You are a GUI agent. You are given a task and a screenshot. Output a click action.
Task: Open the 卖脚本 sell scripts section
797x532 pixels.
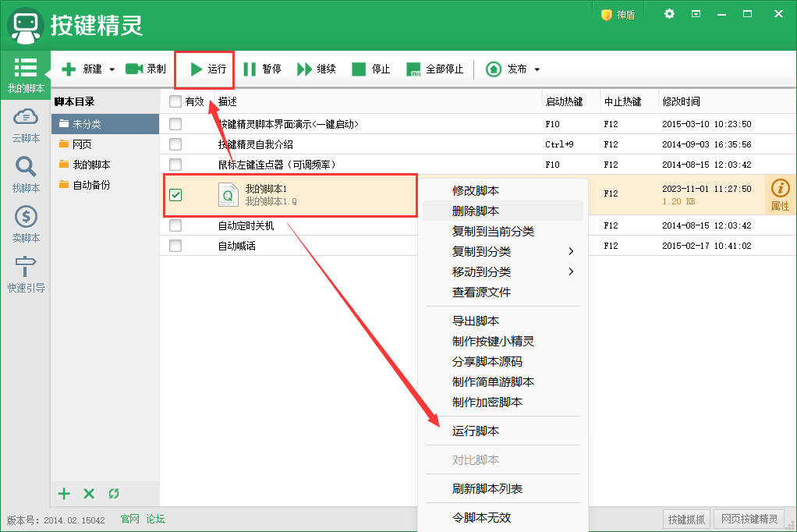[26, 225]
